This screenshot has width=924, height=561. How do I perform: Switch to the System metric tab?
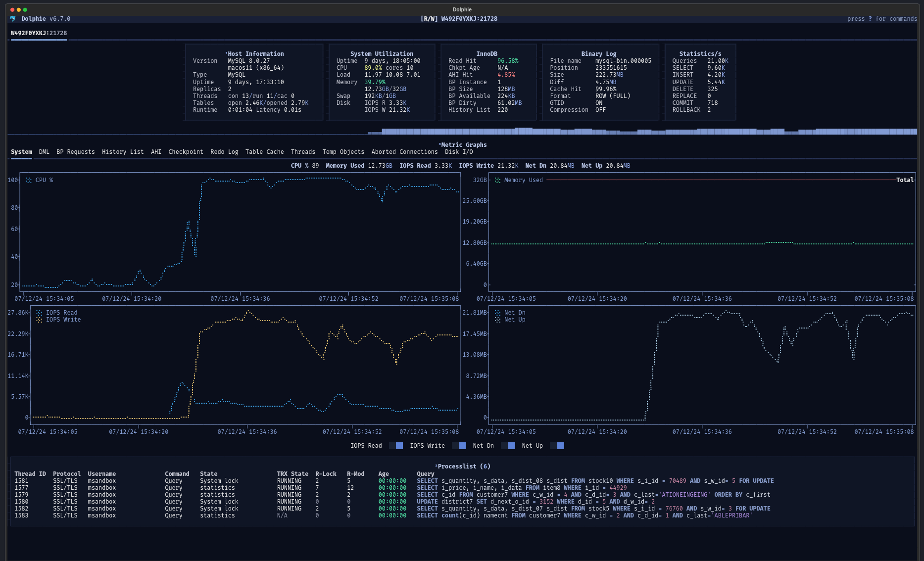point(21,152)
